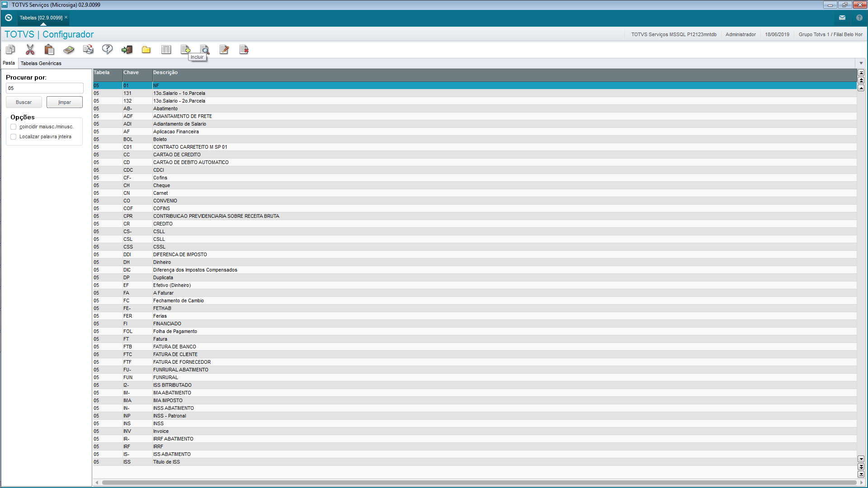Screen dimensions: 868x488
Task: Click the scissors Cut icon
Action: coord(30,50)
